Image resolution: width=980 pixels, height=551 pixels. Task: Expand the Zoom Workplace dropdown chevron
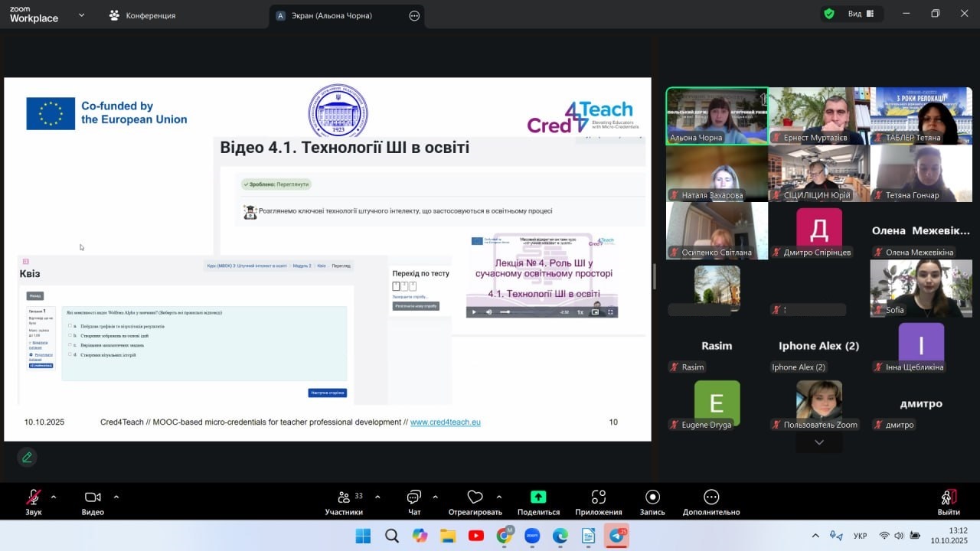point(81,15)
